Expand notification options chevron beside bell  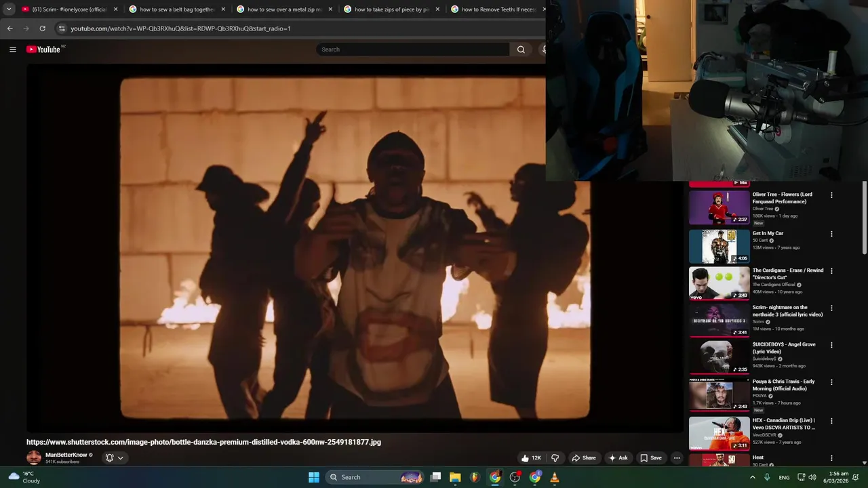click(121, 458)
